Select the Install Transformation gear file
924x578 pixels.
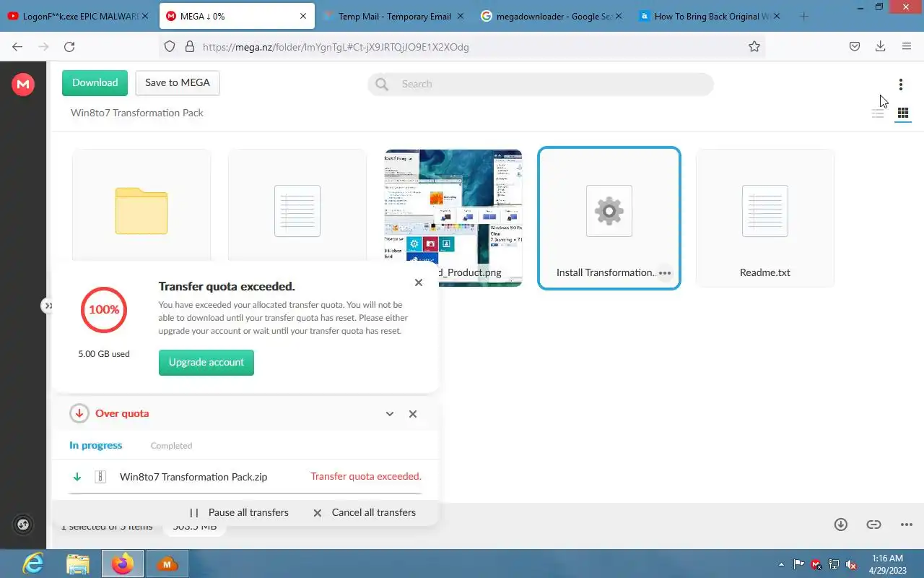click(x=609, y=218)
